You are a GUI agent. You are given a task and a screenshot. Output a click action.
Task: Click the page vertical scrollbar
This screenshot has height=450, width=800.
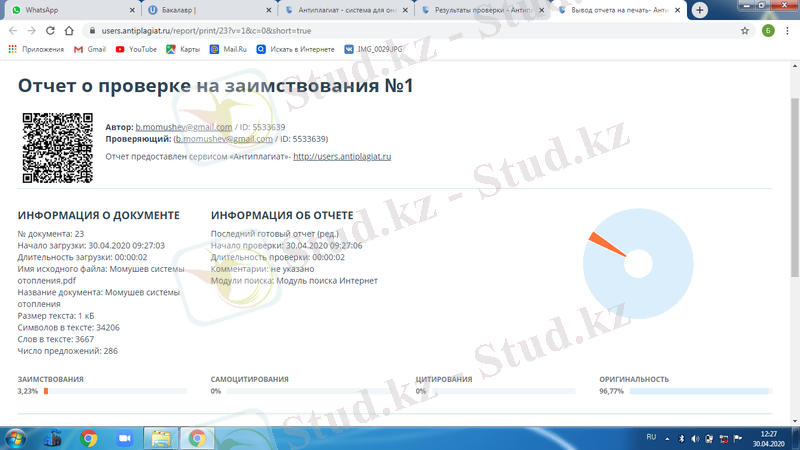pos(795,188)
